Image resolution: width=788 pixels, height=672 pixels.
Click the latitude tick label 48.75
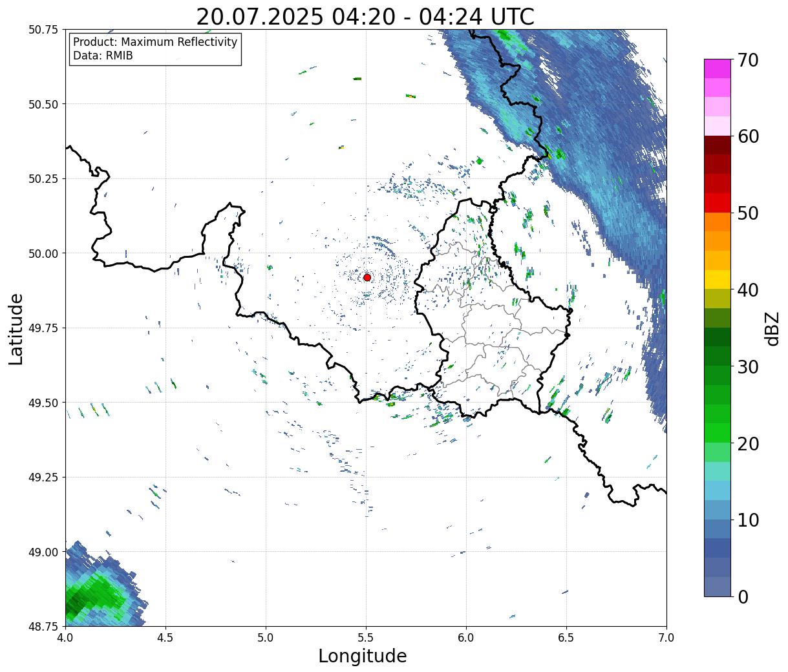click(43, 626)
